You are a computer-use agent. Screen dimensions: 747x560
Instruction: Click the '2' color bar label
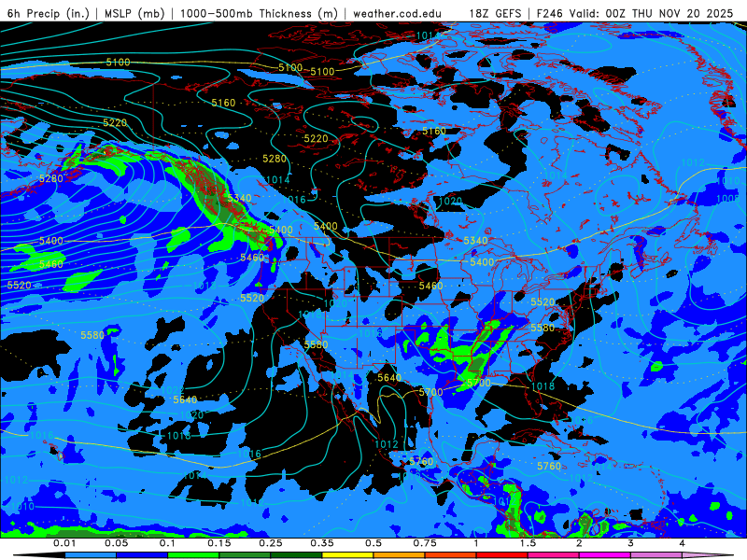[x=579, y=543]
